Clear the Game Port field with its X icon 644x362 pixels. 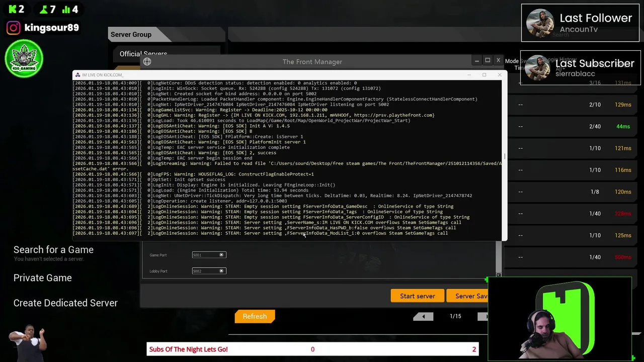tap(221, 255)
